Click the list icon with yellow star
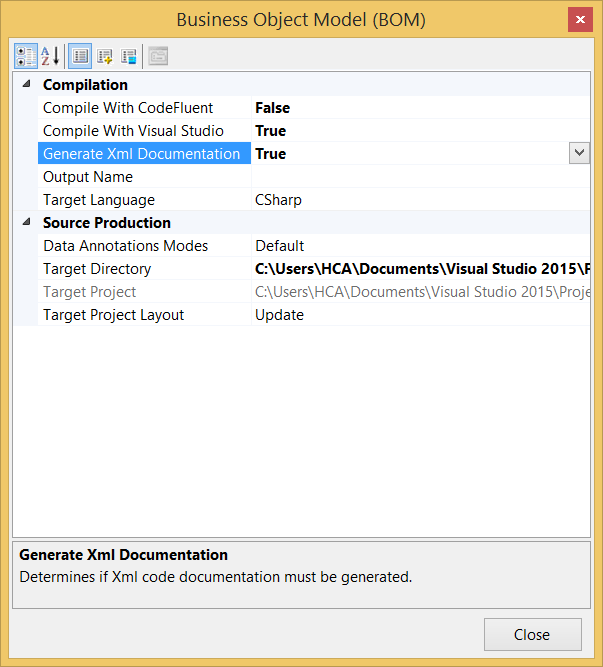The image size is (603, 667). tap(105, 56)
